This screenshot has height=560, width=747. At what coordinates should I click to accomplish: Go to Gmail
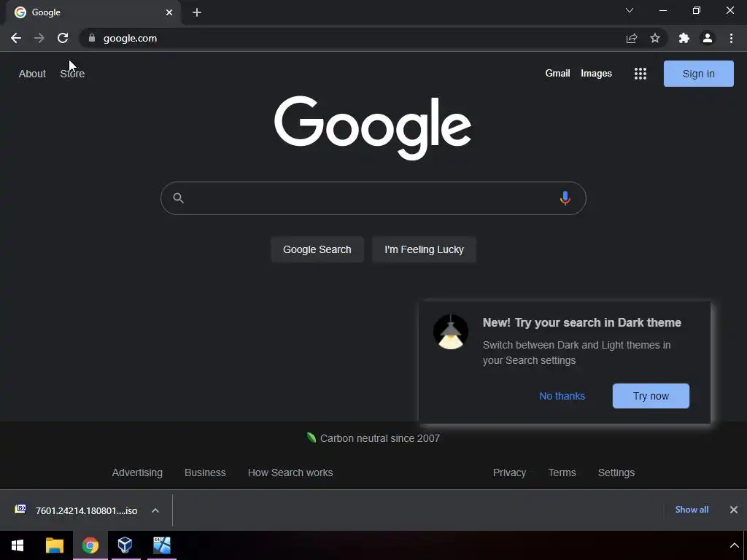tap(557, 74)
